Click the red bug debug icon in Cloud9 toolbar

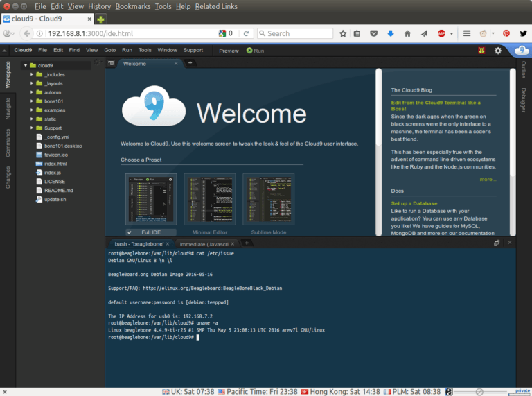pyautogui.click(x=481, y=51)
